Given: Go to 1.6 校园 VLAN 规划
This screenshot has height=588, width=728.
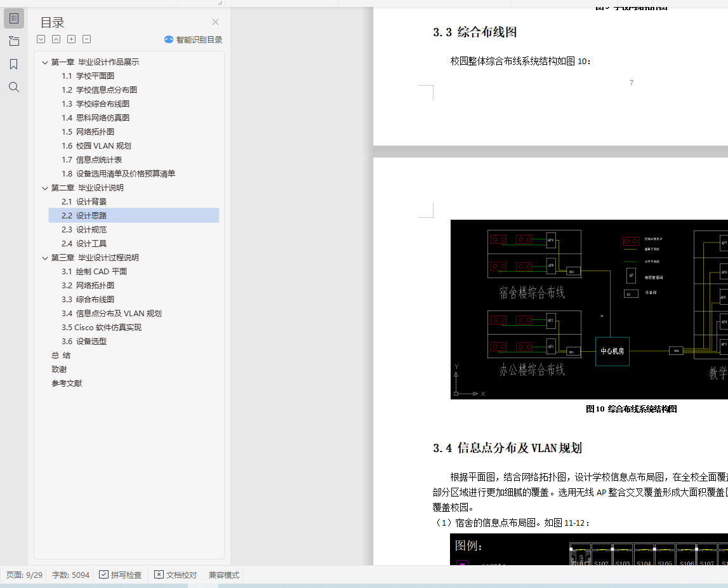Looking at the screenshot, I should pyautogui.click(x=96, y=146).
